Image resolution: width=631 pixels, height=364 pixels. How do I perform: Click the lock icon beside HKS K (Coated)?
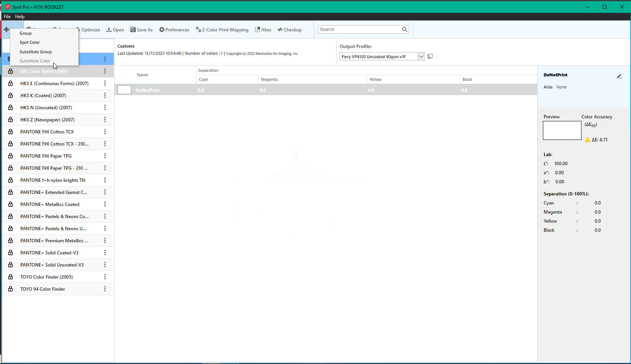(x=11, y=95)
